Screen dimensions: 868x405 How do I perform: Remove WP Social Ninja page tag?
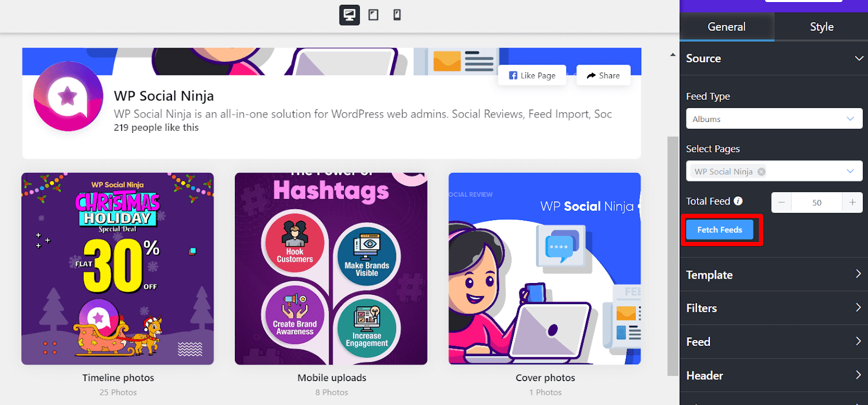[x=762, y=172]
